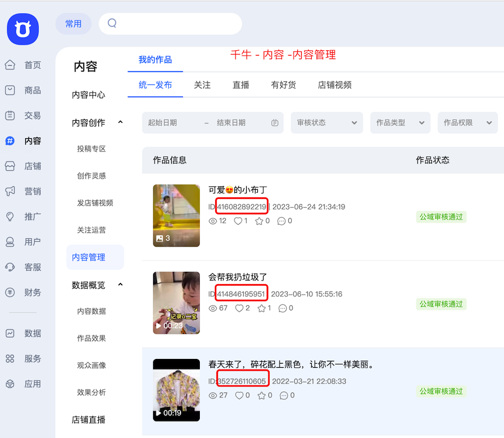
Task: Open the 有好货 tab
Action: pos(284,85)
